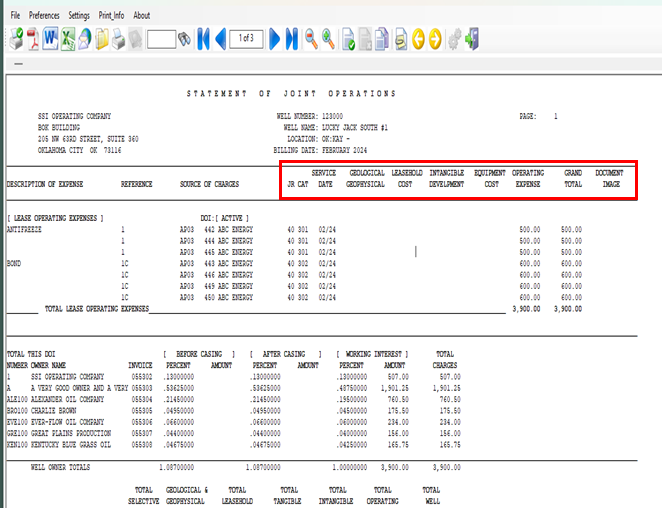Click '442 ABC ENERGY' source entry
The image size is (662, 508).
(228, 229)
